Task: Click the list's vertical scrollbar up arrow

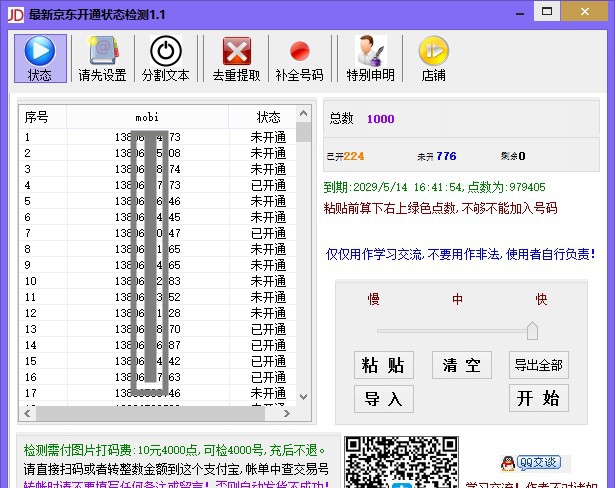Action: pyautogui.click(x=303, y=114)
